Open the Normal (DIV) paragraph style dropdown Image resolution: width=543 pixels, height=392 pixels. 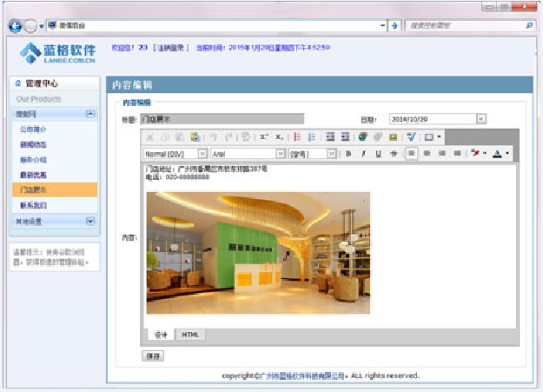(x=202, y=154)
